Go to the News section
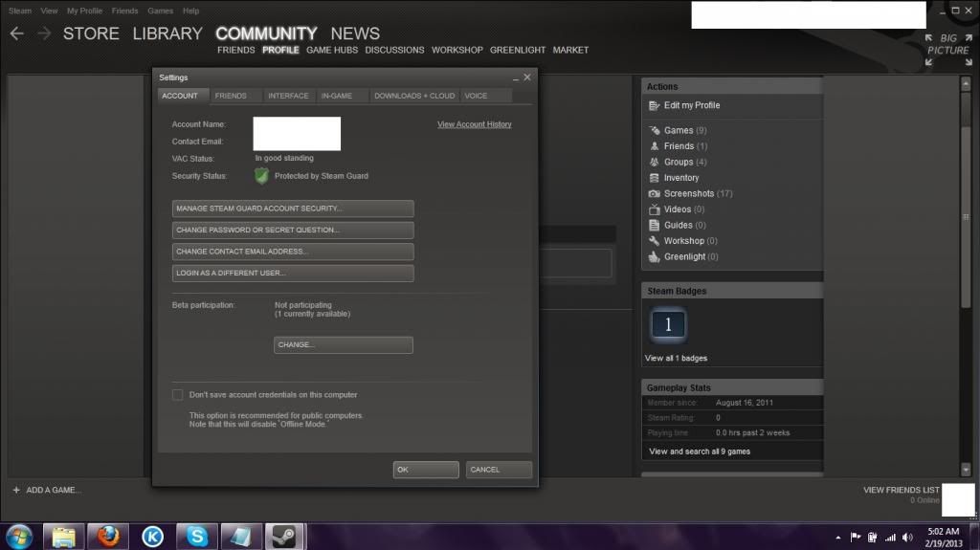The height and width of the screenshot is (550, 980). 355,33
